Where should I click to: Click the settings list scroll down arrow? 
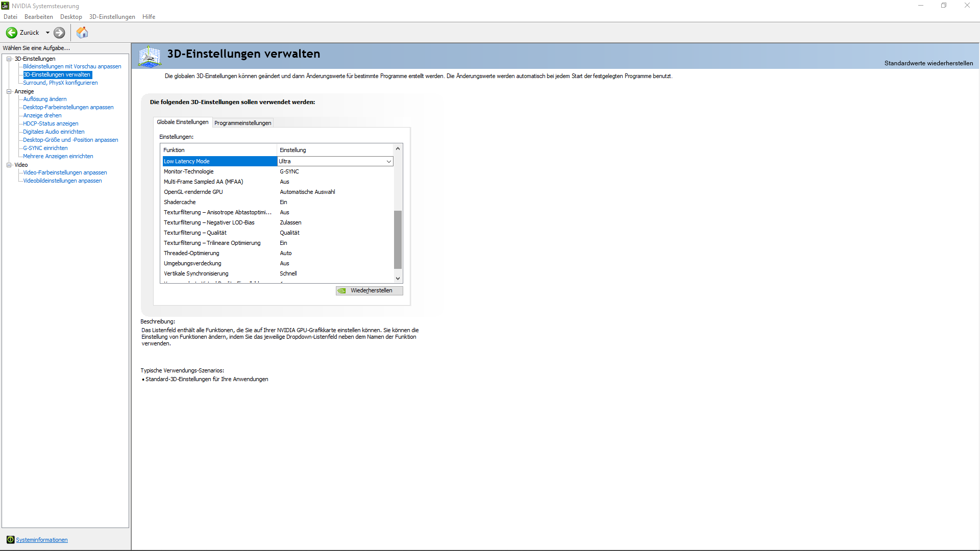398,279
